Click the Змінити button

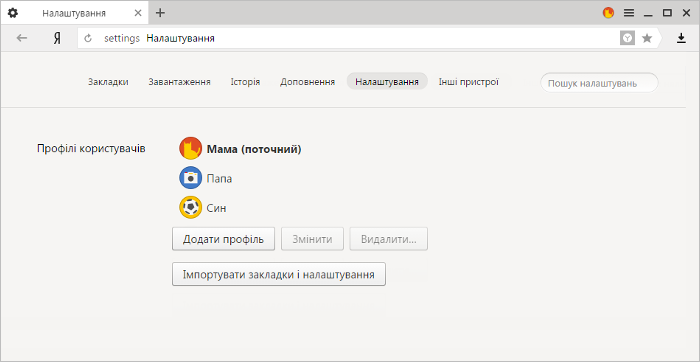(x=312, y=239)
